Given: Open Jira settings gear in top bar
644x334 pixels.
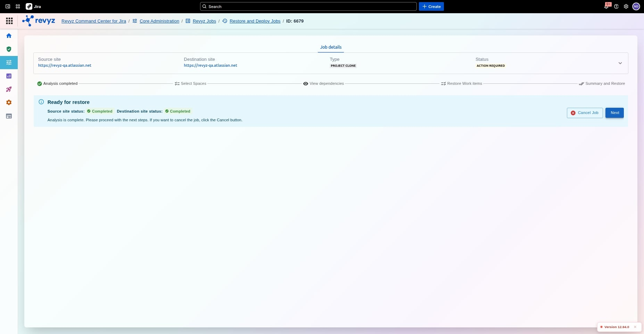Looking at the screenshot, I should (626, 7).
